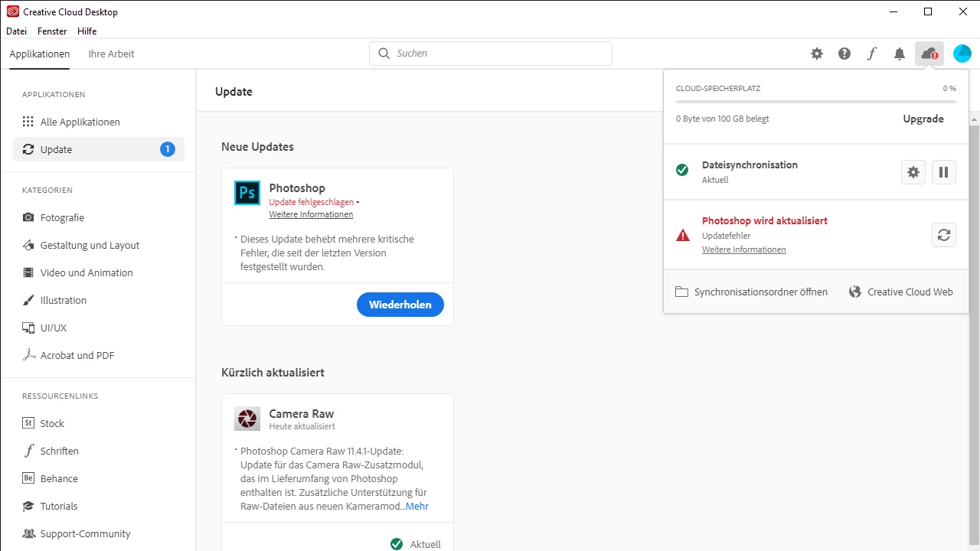980x551 pixels.
Task: Open the notifications bell
Action: [900, 54]
